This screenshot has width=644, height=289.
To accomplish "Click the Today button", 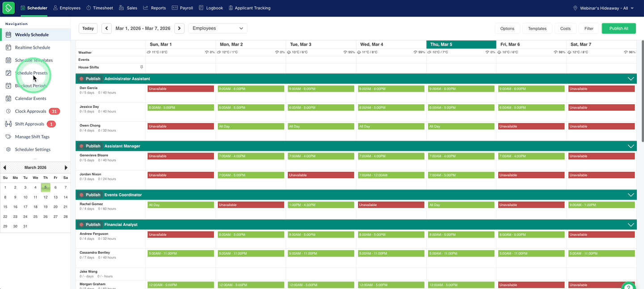I will (x=88, y=28).
